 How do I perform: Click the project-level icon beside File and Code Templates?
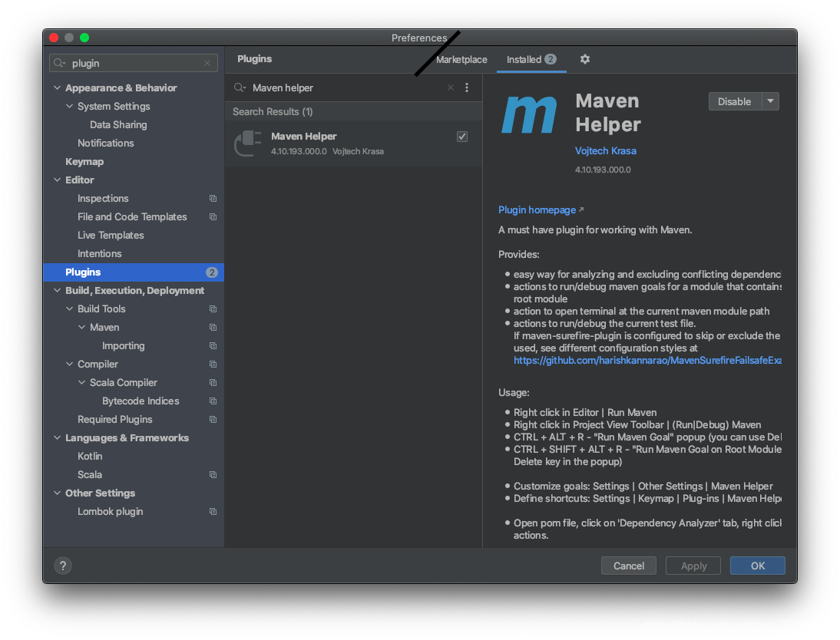pos(213,217)
